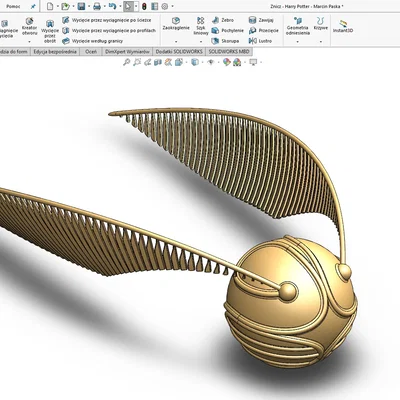Toggle Hide/Show Items eye icon
This screenshot has width=400, height=400.
(x=211, y=62)
